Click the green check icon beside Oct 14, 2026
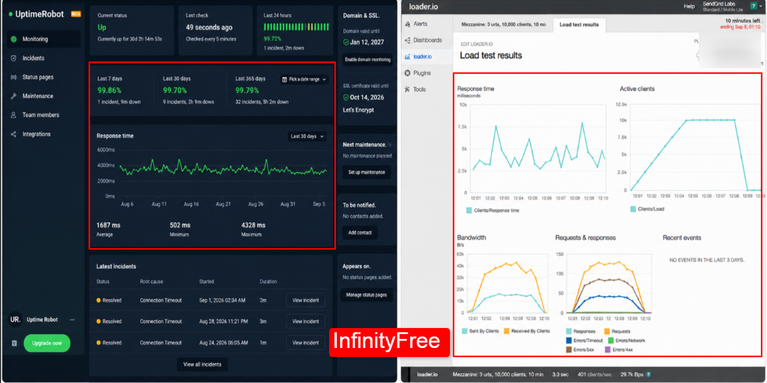Image resolution: width=767 pixels, height=383 pixels. pos(346,97)
